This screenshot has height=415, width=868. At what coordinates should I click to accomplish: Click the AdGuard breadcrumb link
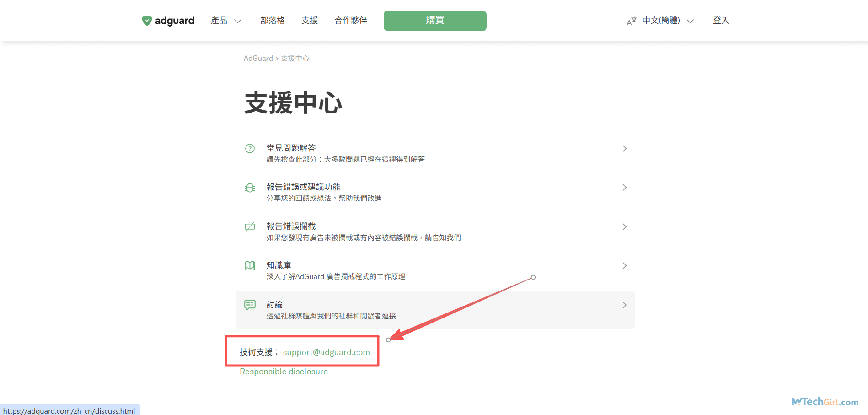(x=258, y=59)
